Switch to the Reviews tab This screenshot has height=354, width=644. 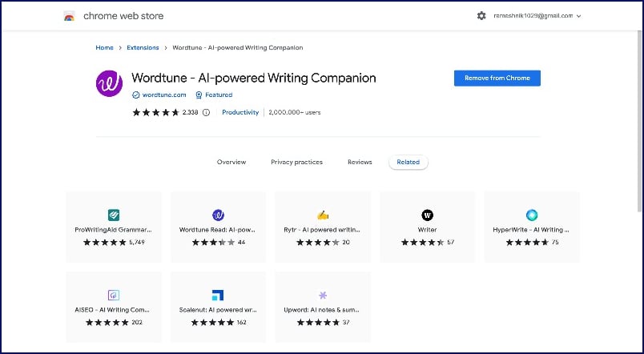pyautogui.click(x=360, y=163)
